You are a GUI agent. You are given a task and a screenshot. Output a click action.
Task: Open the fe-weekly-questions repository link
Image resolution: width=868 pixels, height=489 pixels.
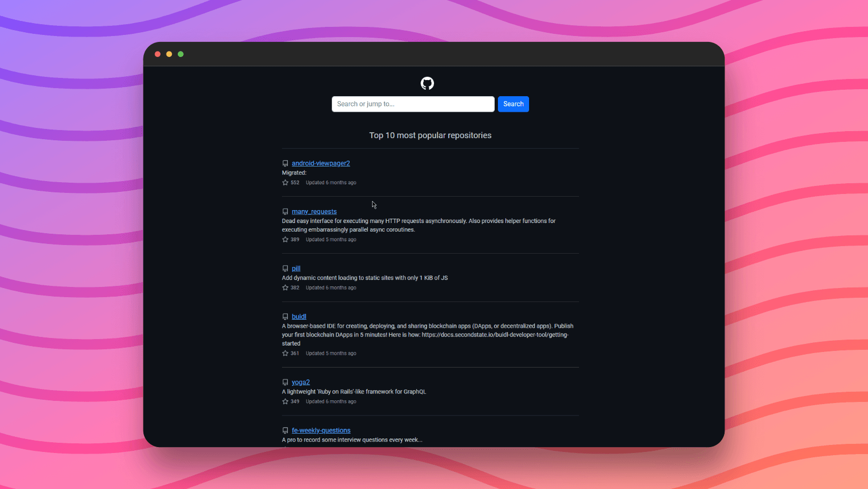(x=321, y=430)
